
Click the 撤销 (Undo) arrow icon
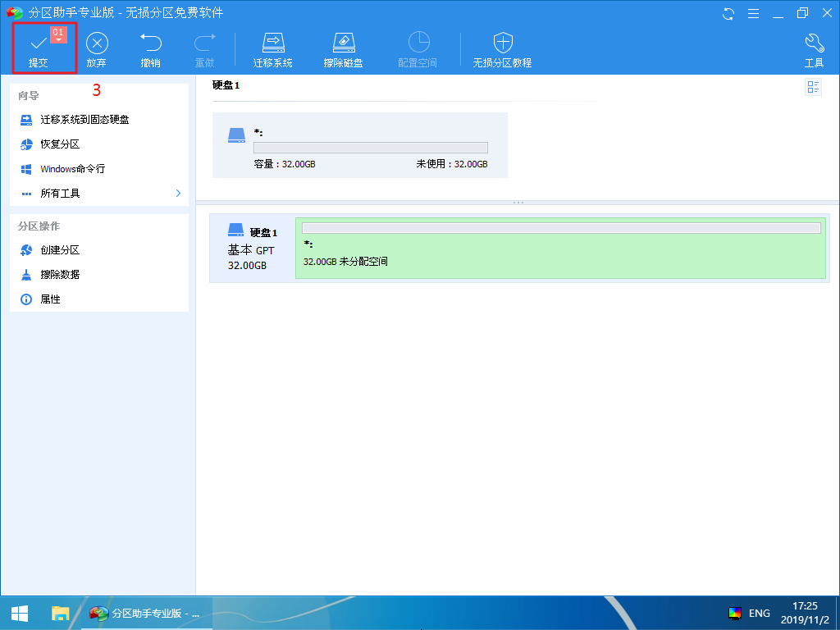[x=150, y=43]
